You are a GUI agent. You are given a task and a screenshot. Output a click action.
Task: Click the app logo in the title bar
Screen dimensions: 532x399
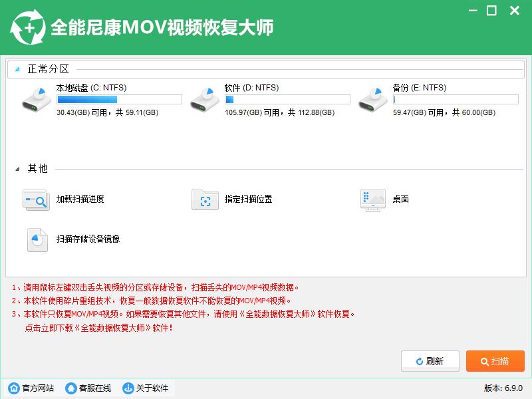[28, 27]
